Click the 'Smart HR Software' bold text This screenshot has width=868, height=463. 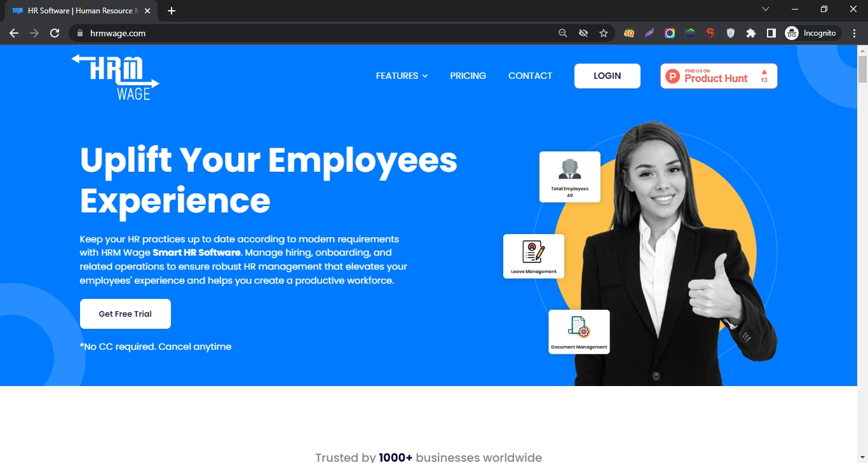197,252
